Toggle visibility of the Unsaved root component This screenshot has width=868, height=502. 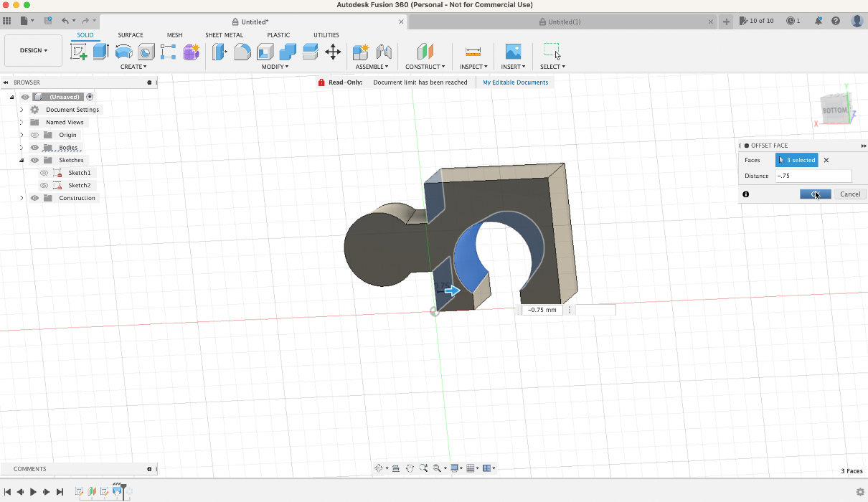click(25, 97)
